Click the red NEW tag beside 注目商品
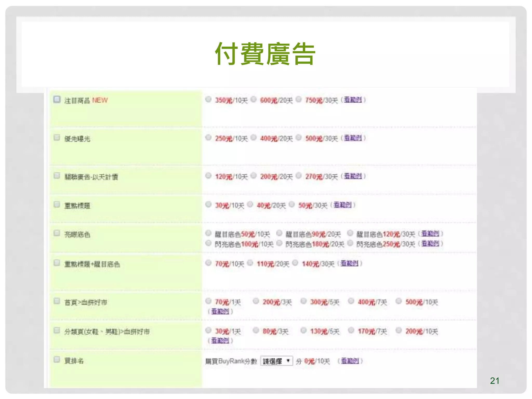532x399 pixels. point(100,100)
